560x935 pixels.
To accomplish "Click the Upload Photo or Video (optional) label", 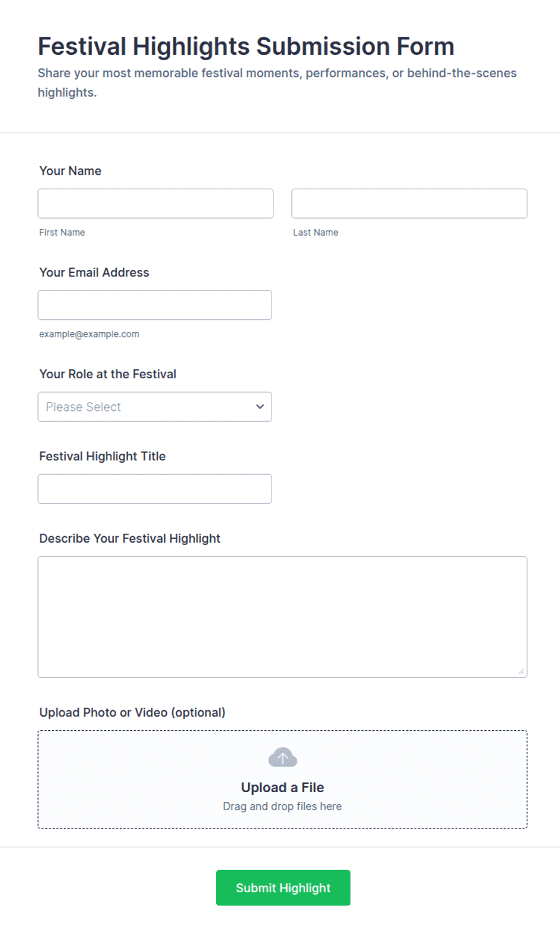I will (x=132, y=712).
